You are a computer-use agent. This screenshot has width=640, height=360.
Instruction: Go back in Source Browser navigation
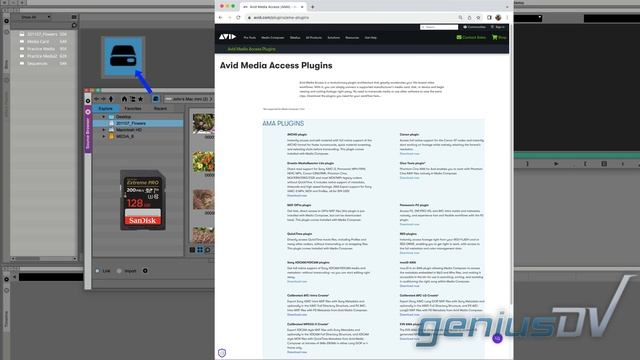point(97,99)
